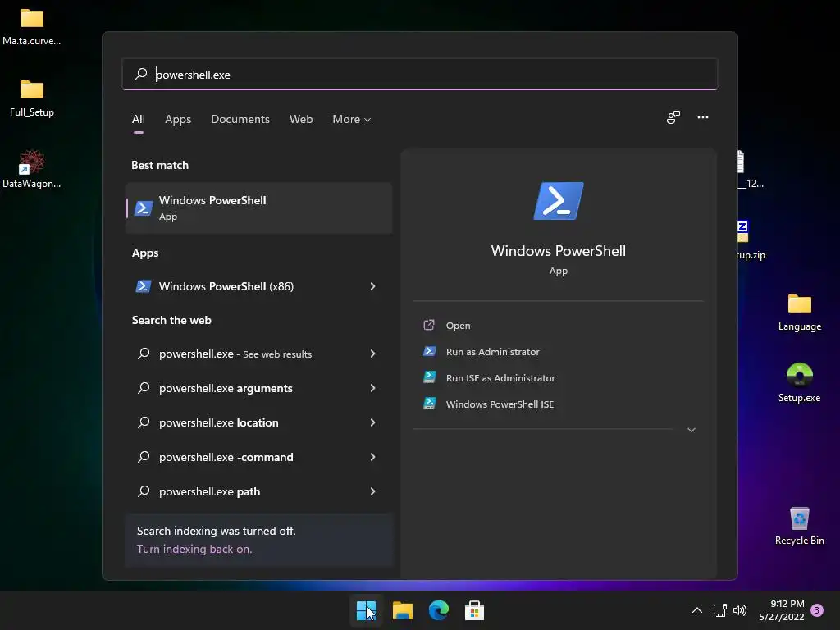Click the powershell.exe search input field
Image resolution: width=840 pixels, height=630 pixels.
coord(419,74)
